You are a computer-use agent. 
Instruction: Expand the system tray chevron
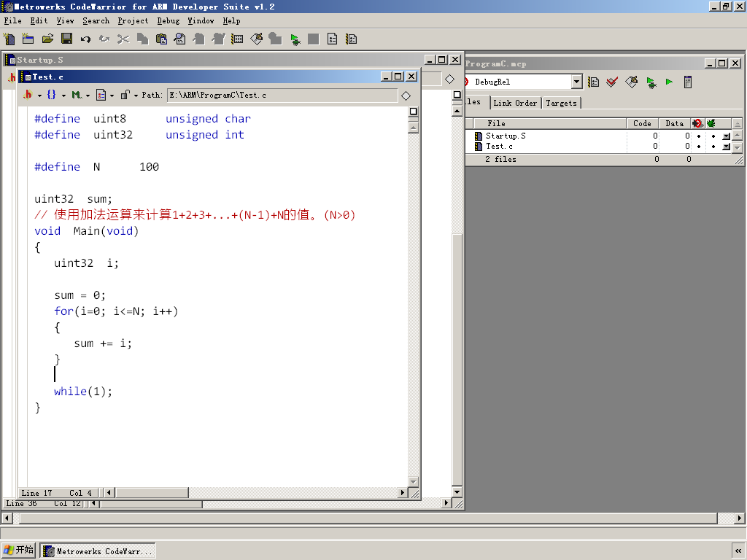pos(738,551)
